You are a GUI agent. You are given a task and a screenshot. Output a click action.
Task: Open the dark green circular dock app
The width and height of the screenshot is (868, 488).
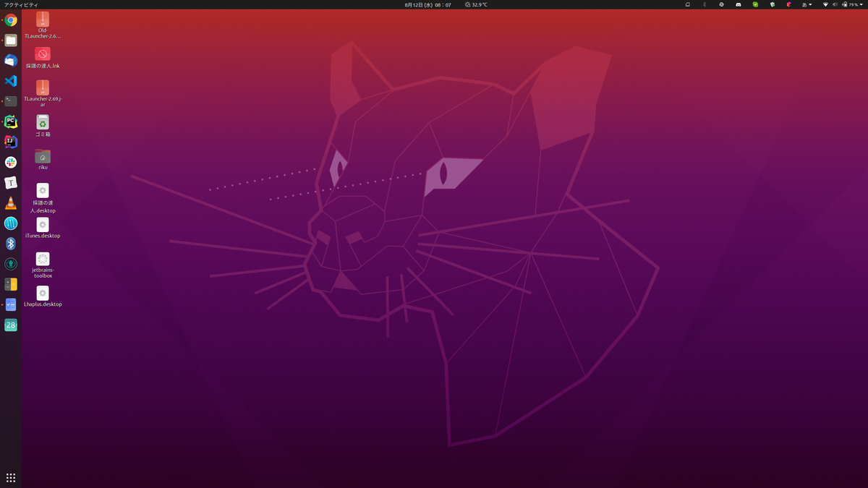coord(11,265)
